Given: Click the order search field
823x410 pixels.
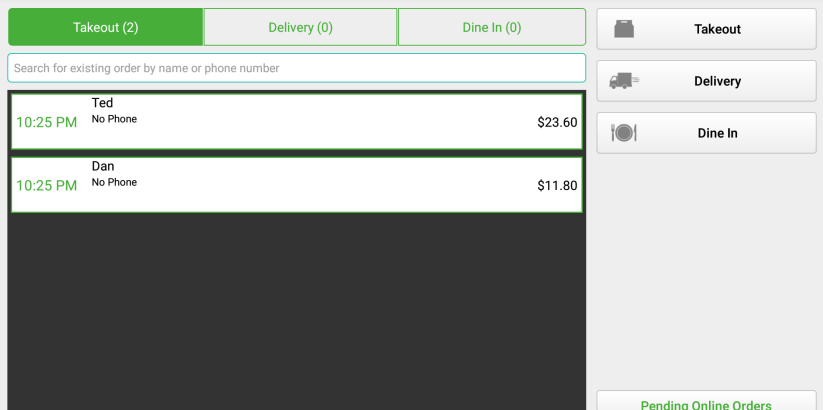Looking at the screenshot, I should tap(296, 68).
